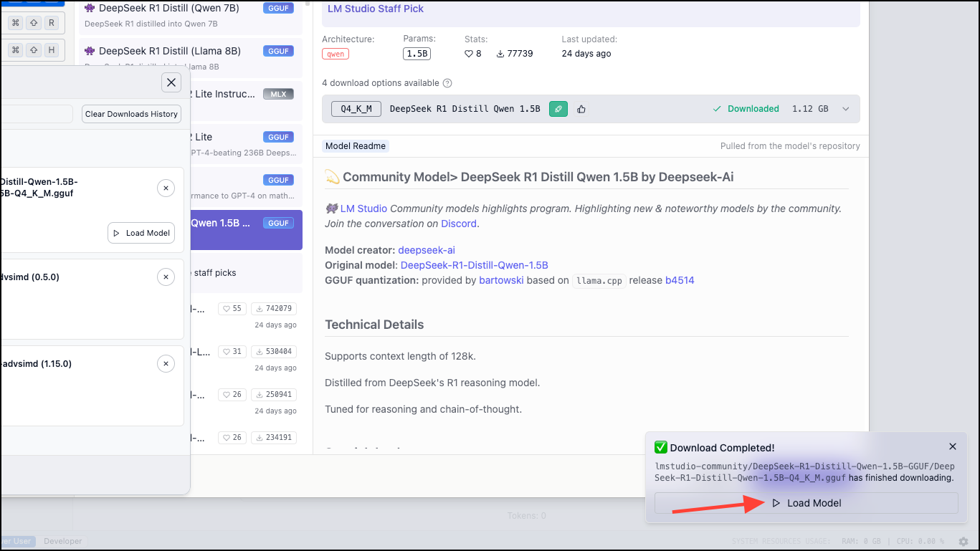The image size is (980, 551).
Task: Remove the Q4_K_M.gguf download entry
Action: (x=166, y=188)
